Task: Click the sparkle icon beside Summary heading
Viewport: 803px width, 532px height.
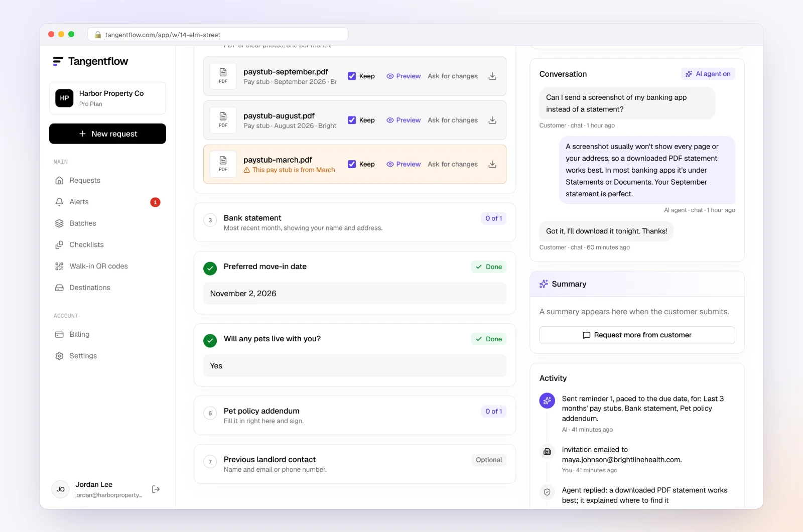Action: 544,284
